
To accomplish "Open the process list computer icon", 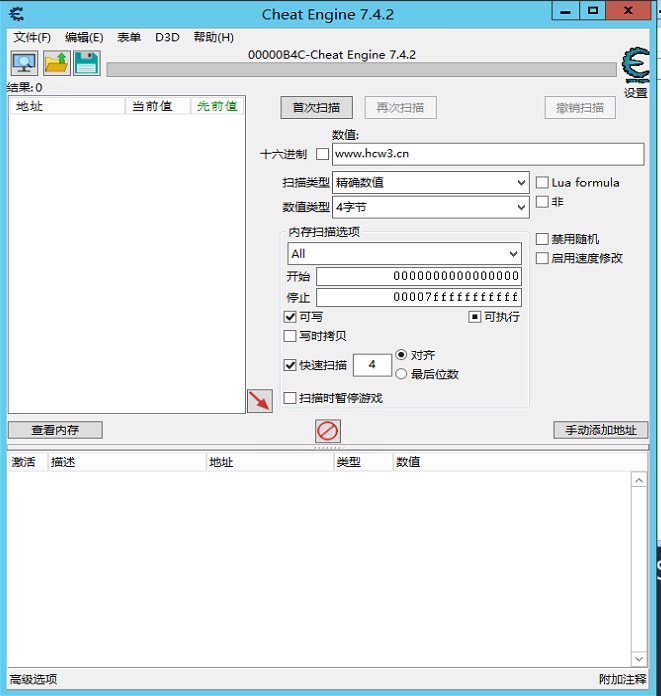I will point(24,63).
